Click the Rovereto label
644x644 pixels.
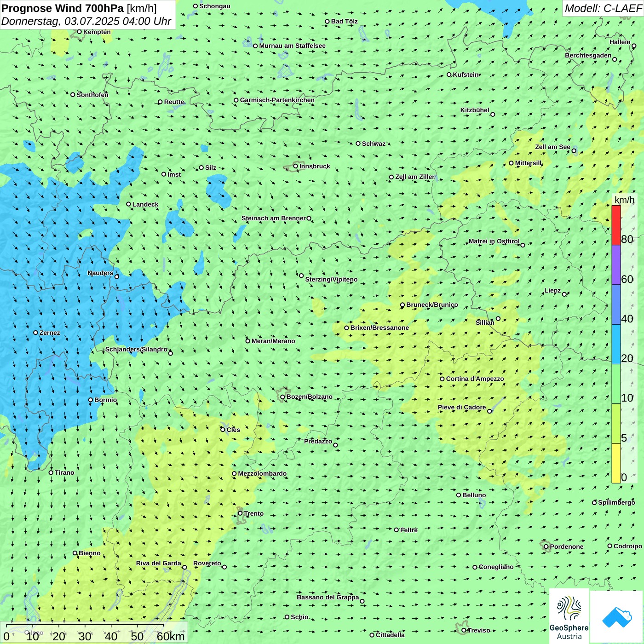(x=207, y=563)
